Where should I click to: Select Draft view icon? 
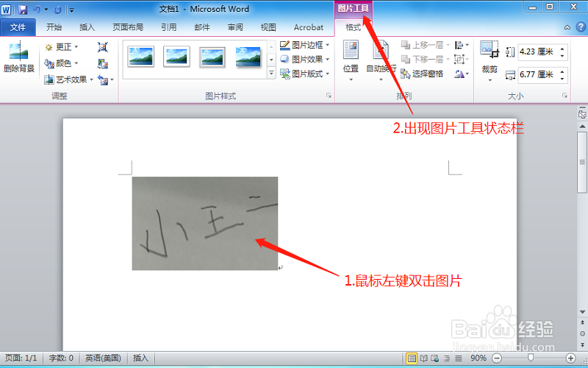click(x=458, y=358)
